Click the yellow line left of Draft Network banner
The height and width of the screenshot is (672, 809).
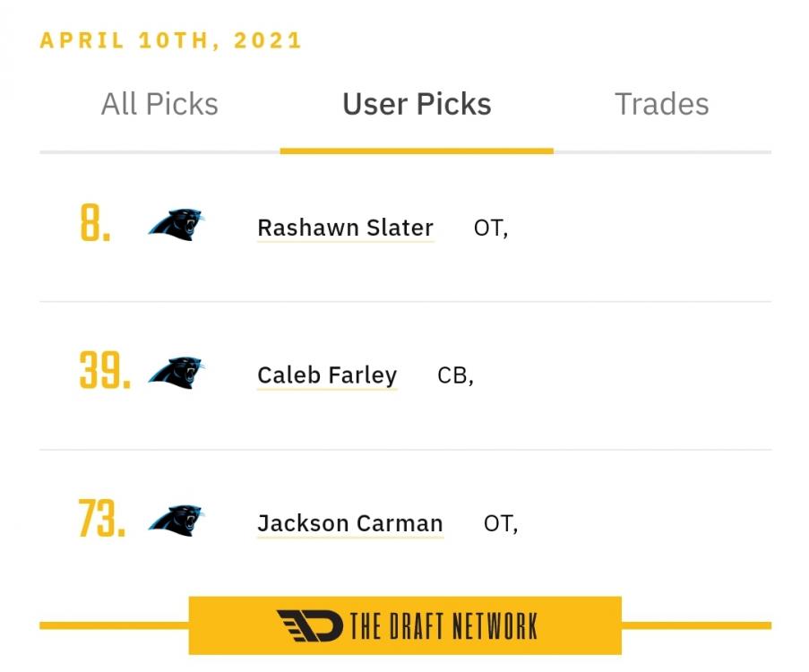(x=114, y=625)
